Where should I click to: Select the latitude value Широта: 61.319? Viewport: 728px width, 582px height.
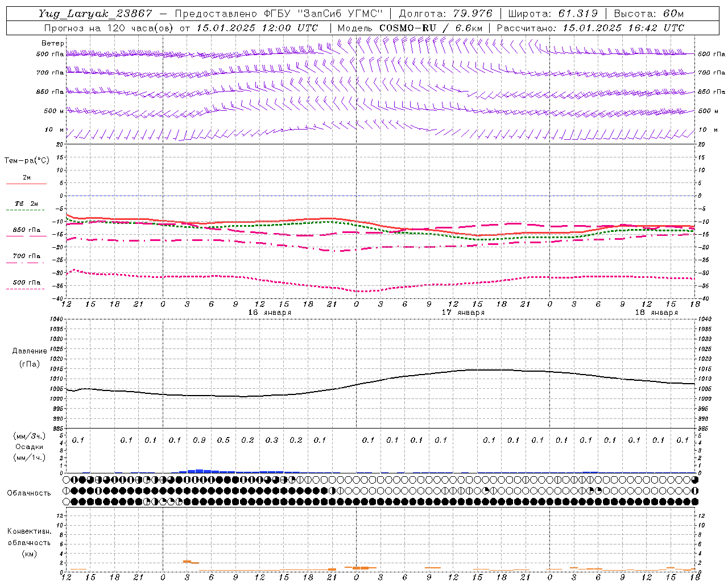pos(553,14)
